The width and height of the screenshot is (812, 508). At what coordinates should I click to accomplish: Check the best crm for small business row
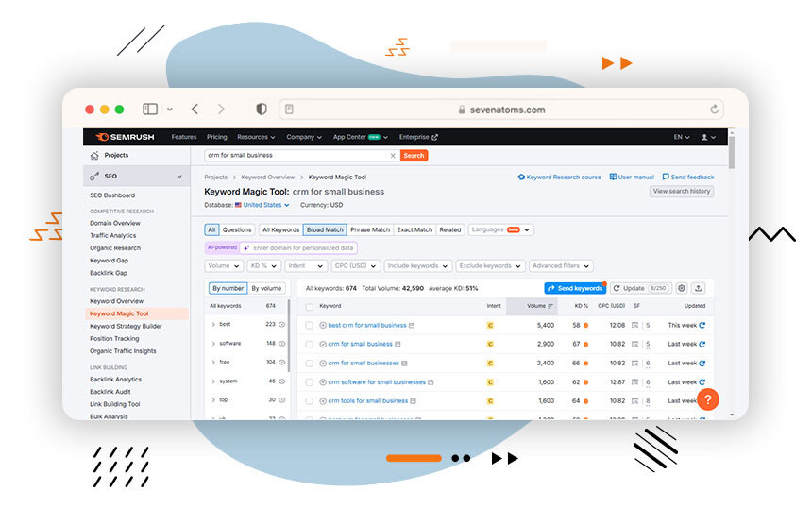click(x=309, y=325)
